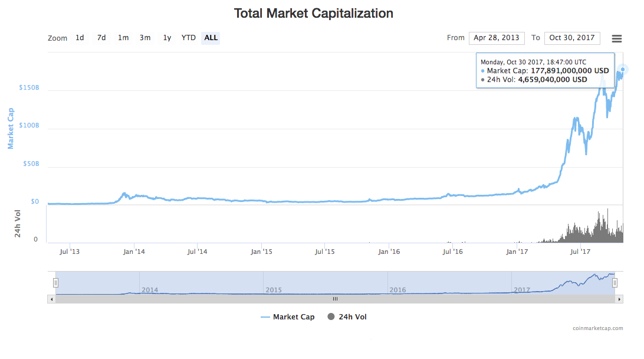Click the From date field

497,38
